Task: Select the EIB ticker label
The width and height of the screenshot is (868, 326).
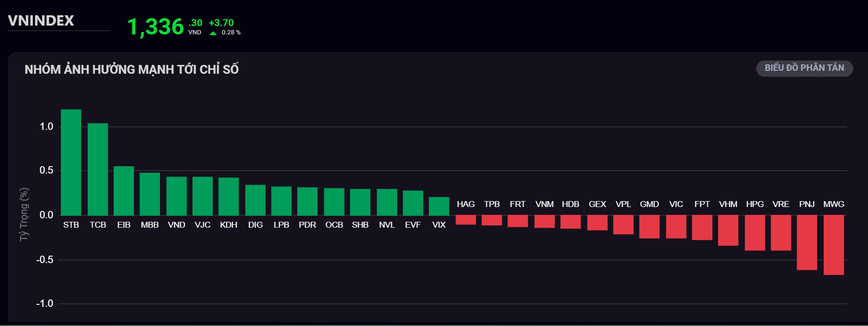Action: [124, 225]
